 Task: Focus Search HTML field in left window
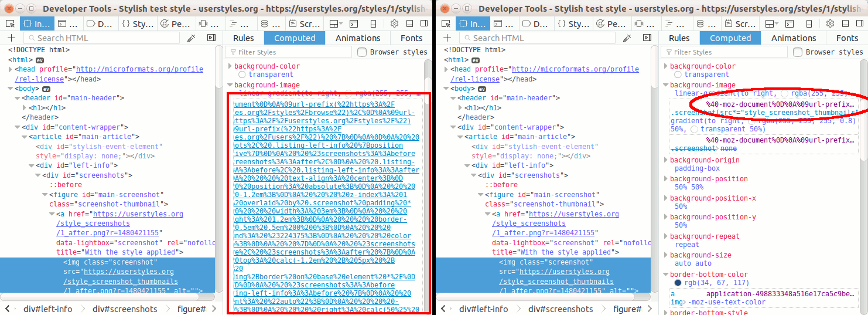coord(102,38)
